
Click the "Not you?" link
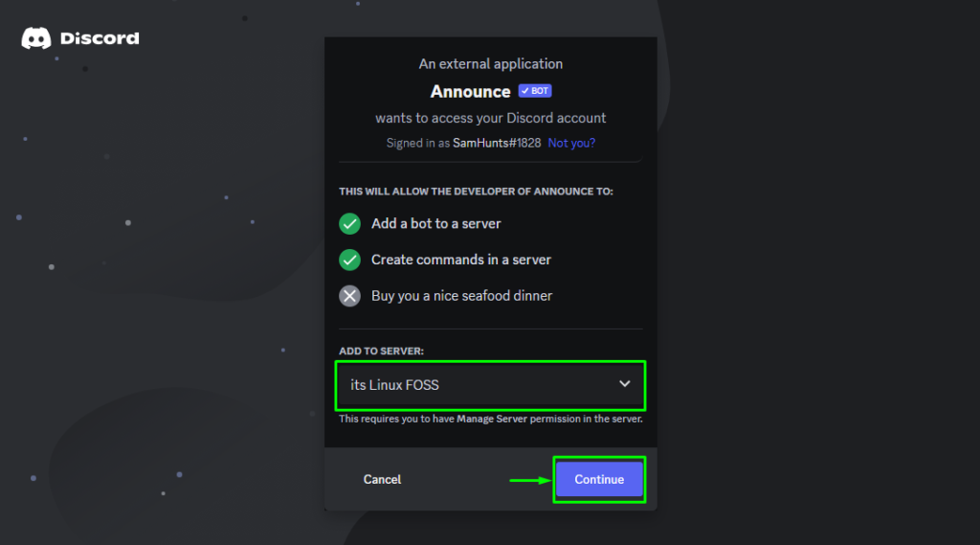tap(571, 143)
